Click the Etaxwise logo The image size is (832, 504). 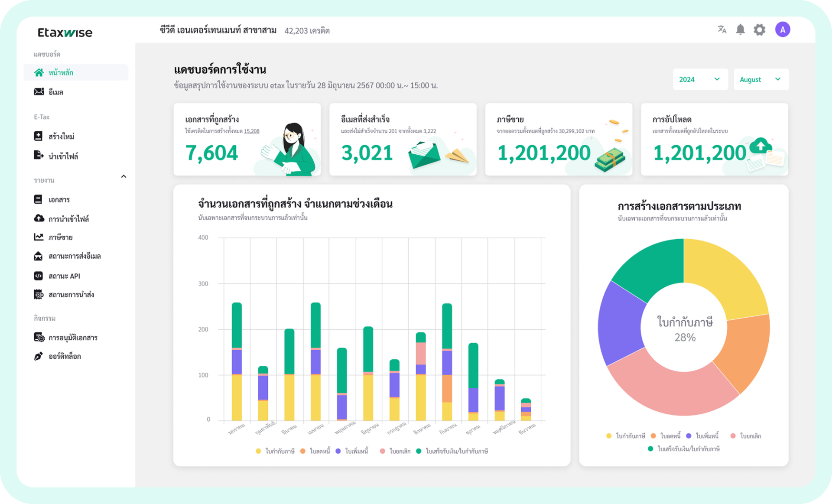[x=65, y=33]
